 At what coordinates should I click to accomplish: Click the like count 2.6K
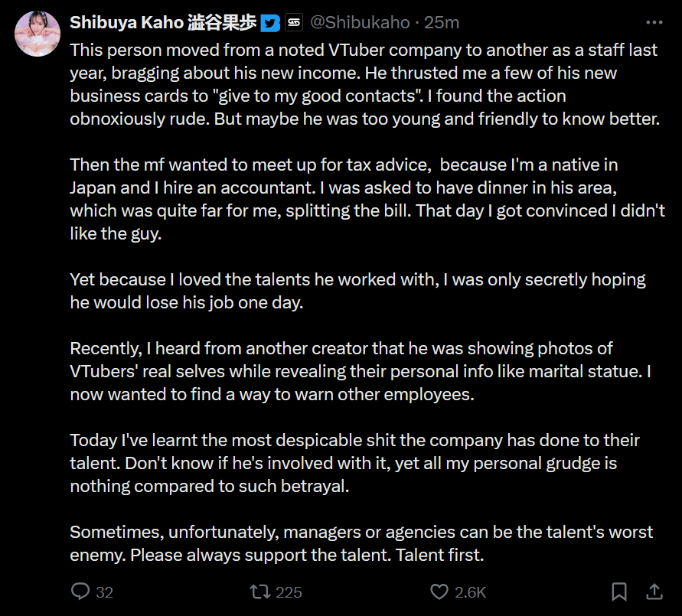(470, 592)
